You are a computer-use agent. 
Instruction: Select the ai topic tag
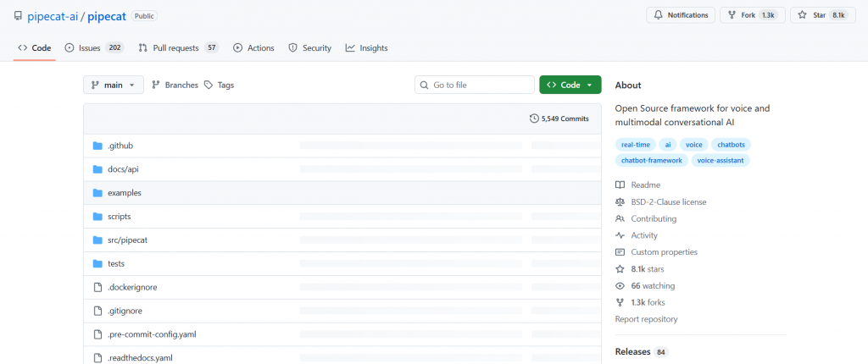click(668, 145)
